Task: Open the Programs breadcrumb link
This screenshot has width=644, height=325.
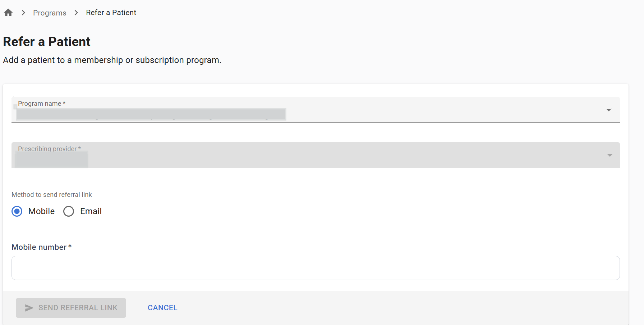Action: click(50, 13)
